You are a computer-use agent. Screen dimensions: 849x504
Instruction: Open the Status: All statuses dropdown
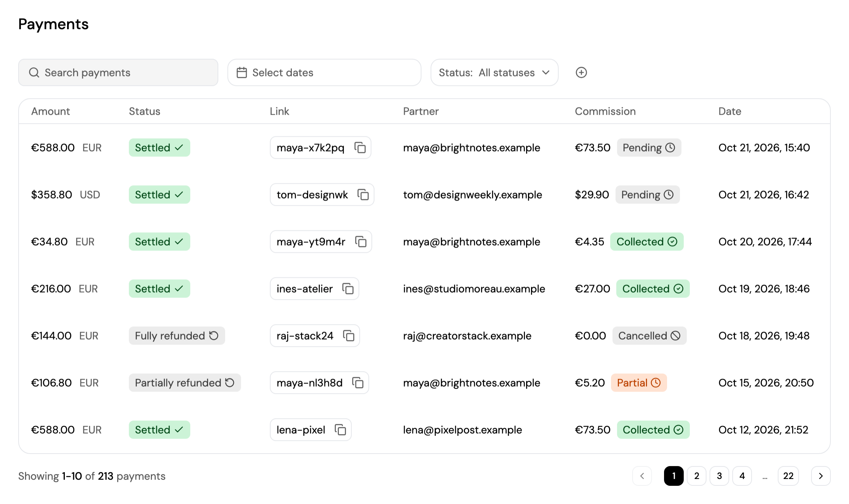[x=494, y=72]
